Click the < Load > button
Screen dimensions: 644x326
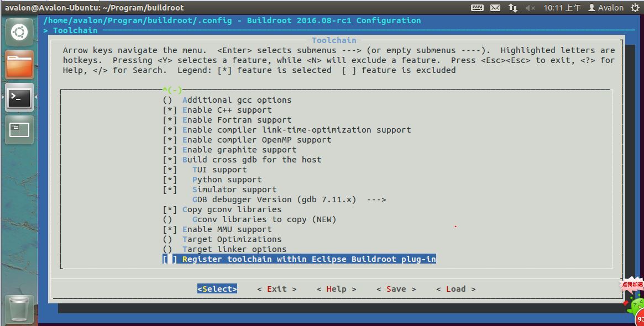(x=456, y=289)
